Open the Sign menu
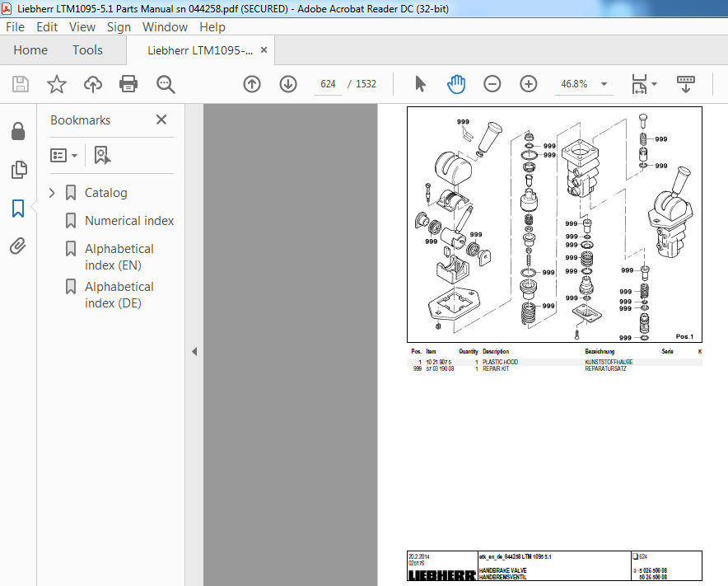 pyautogui.click(x=119, y=27)
